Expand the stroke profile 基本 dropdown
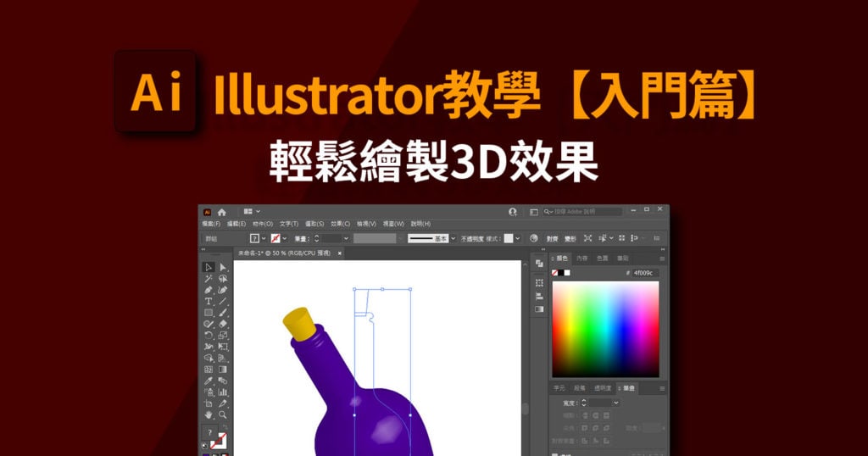868x456 pixels. pos(453,238)
